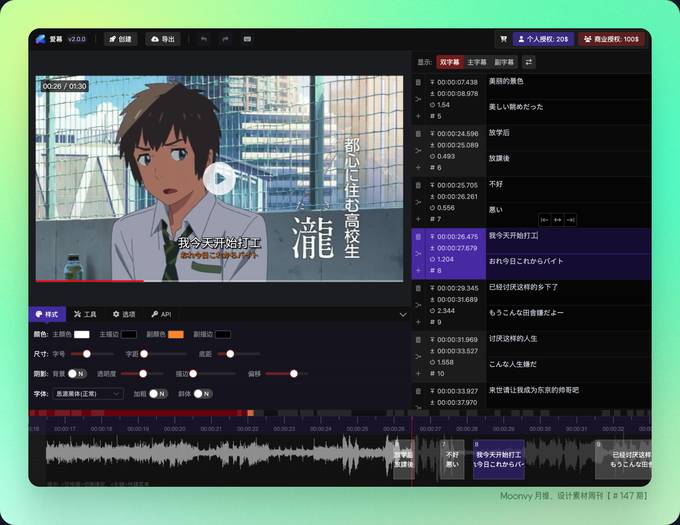Delete subtitle #5 with its trash icon

(x=418, y=82)
